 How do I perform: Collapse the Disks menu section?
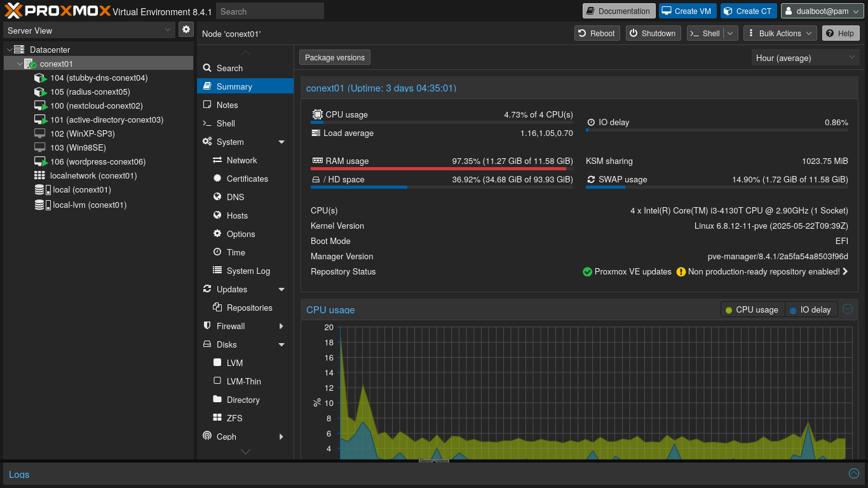[x=281, y=345]
